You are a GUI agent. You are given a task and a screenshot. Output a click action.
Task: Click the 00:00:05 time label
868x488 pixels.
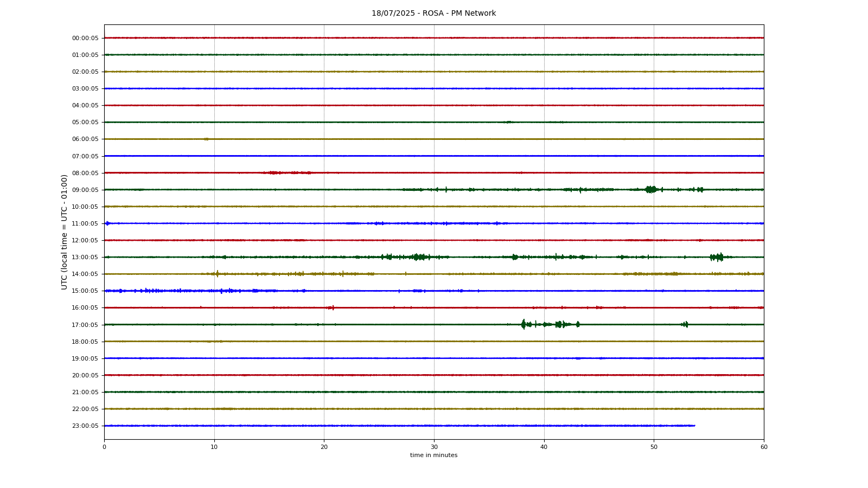click(x=85, y=38)
